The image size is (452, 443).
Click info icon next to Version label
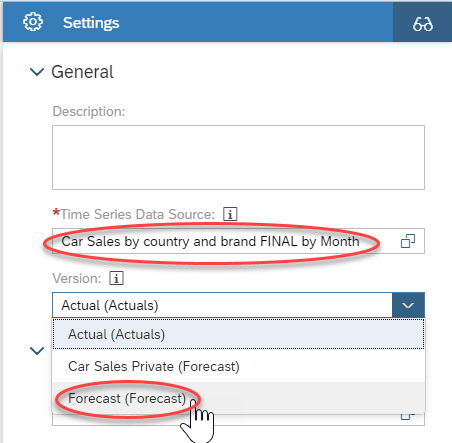click(116, 278)
